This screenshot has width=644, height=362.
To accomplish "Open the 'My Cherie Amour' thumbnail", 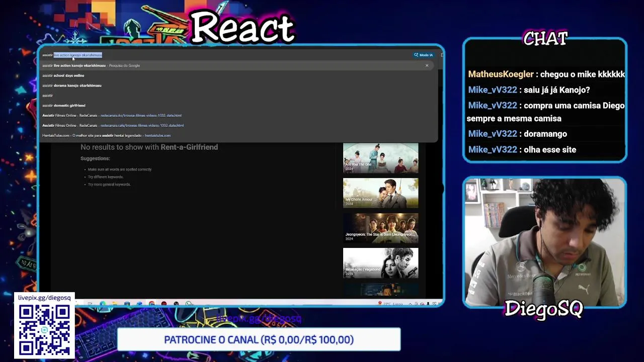I will (380, 193).
